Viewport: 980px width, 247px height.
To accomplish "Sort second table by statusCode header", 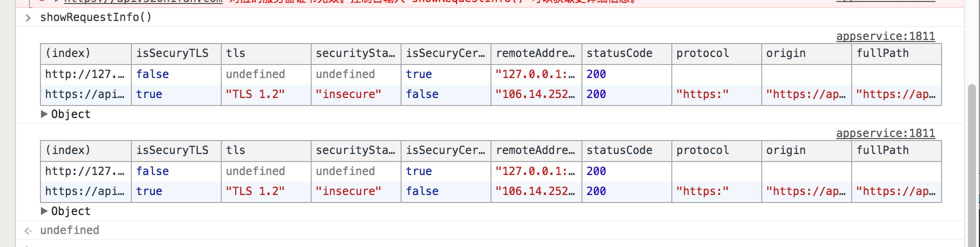I will tap(619, 150).
